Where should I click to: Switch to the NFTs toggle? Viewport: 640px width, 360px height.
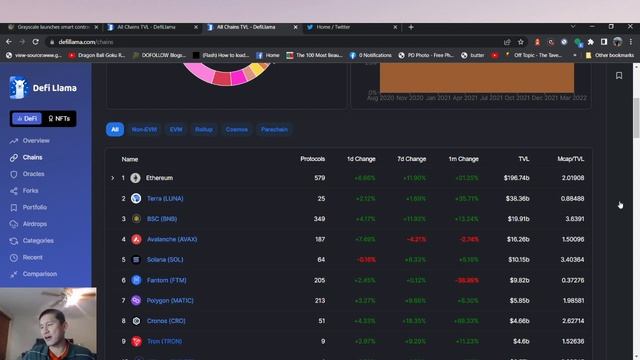(x=59, y=118)
